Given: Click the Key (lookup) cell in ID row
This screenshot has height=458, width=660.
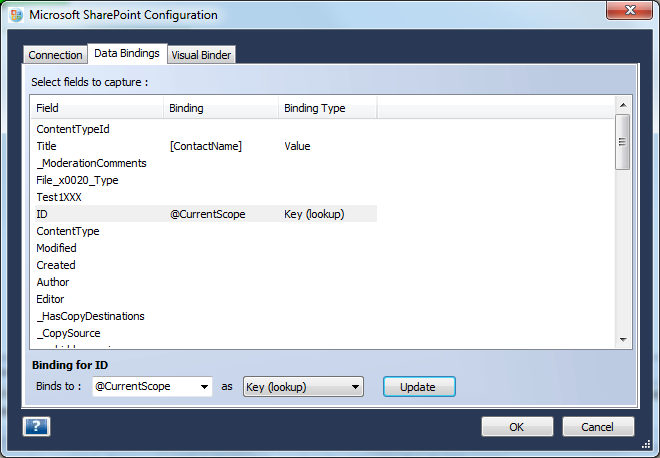Looking at the screenshot, I should click(314, 214).
